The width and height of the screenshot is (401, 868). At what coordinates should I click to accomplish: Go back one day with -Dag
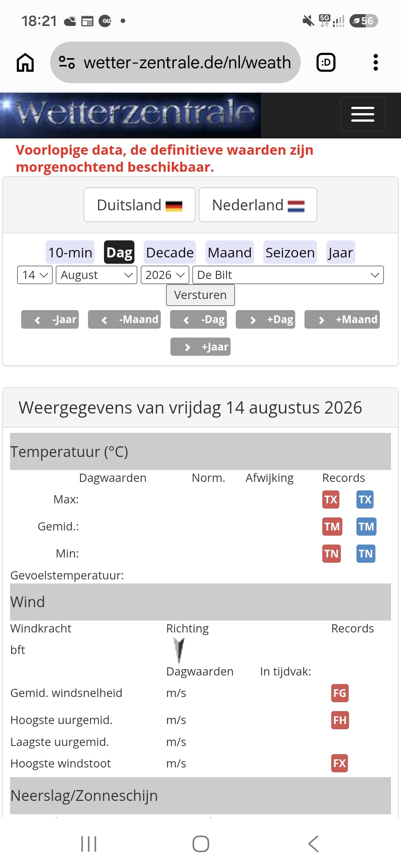coord(198,319)
